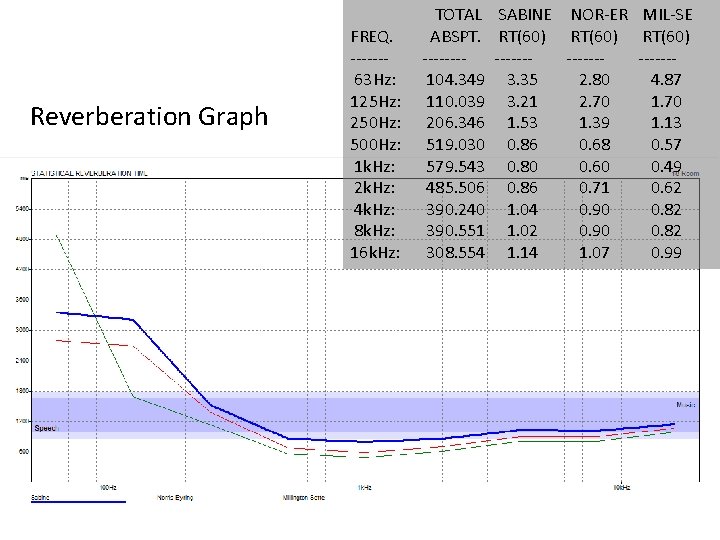Choose Mil-Se '0.82' in 4kHz row
This screenshot has width=720, height=540.
[666, 209]
